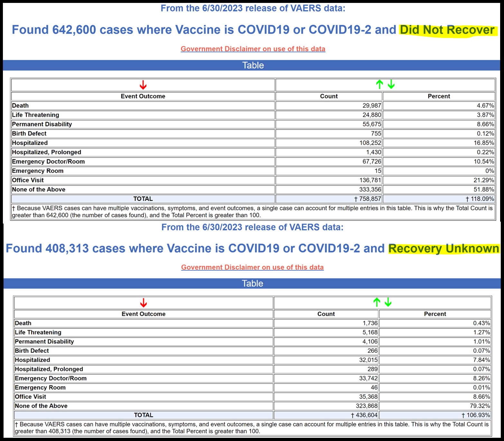Select the Office Visit percent 21.29%

[x=484, y=180]
